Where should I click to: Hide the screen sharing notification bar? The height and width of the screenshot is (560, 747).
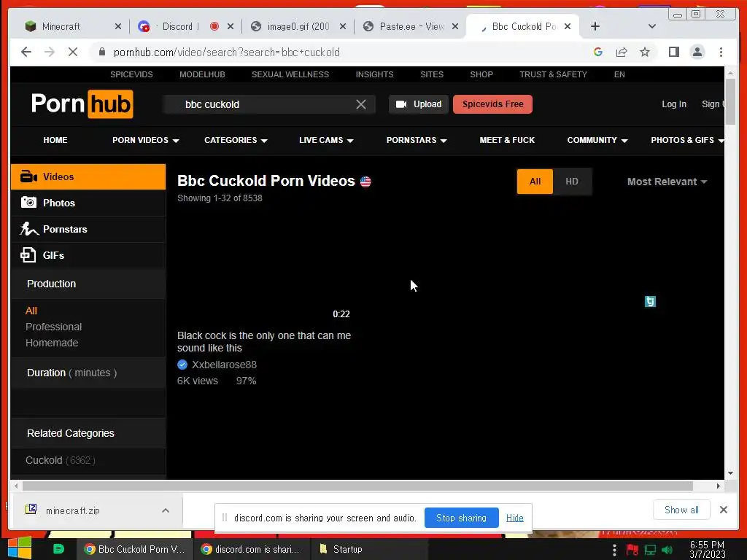coord(514,518)
